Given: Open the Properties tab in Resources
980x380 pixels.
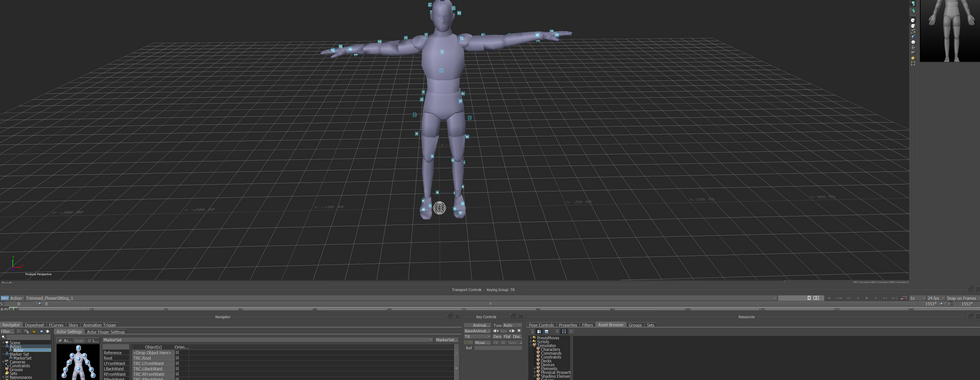Looking at the screenshot, I should (568, 325).
